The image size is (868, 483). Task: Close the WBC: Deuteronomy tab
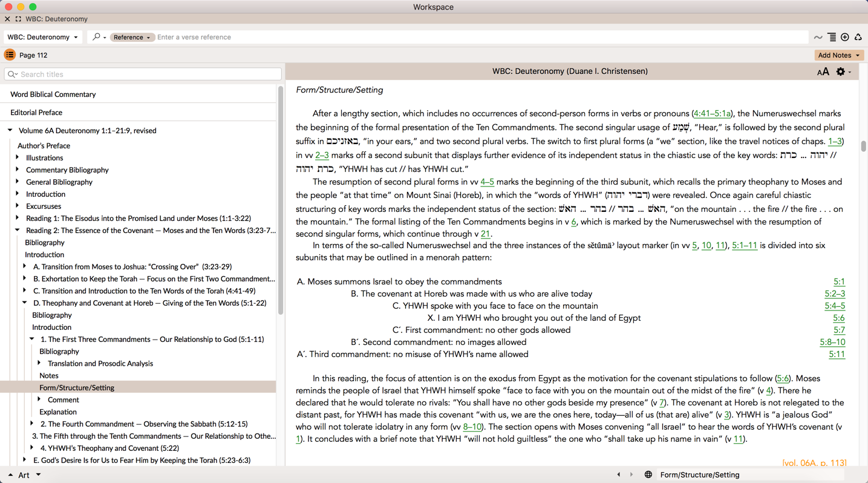coord(7,19)
